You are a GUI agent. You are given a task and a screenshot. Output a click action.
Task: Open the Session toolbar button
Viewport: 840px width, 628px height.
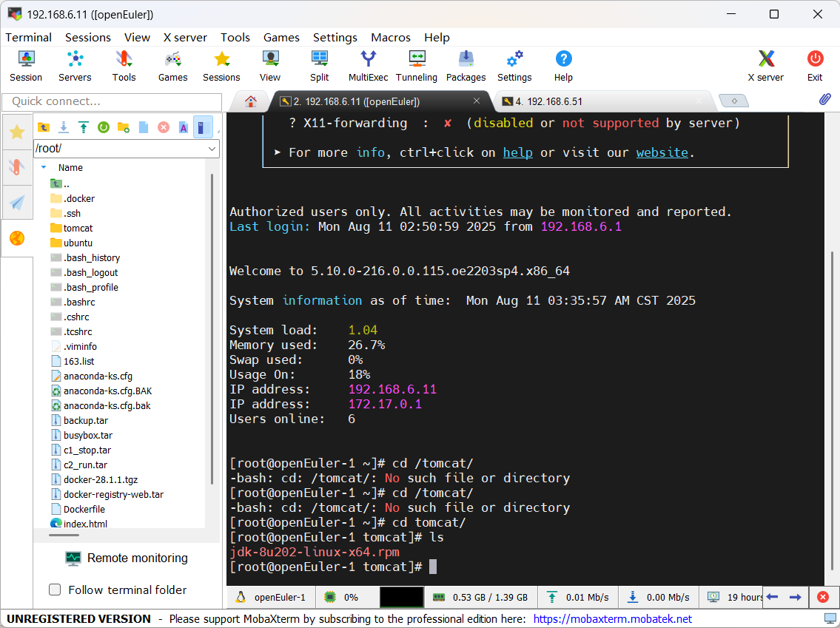tap(26, 66)
